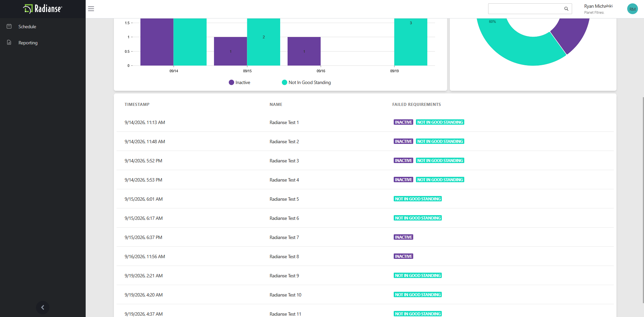Screen dimensions: 644x317
Task: Click the 09/19 teal bar labeled 3
Action: [x=411, y=42]
